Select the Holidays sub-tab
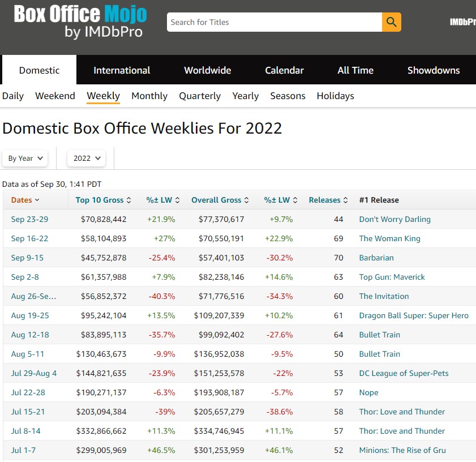Viewport: 476px width, 462px height. coord(335,96)
